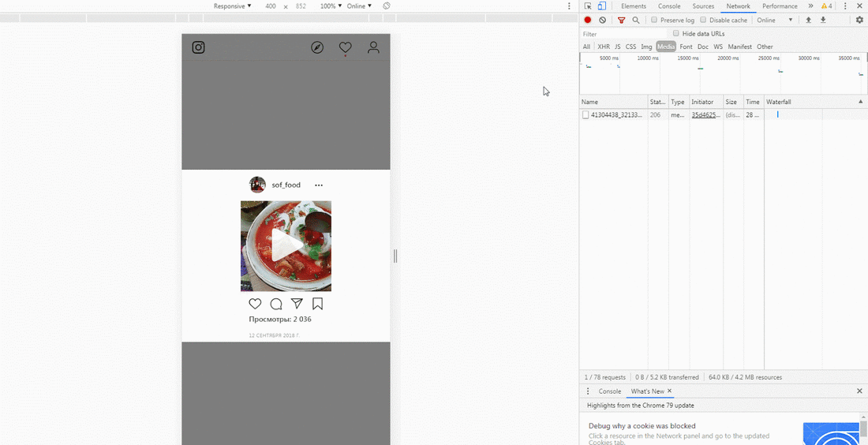868x445 pixels.
Task: Filter requests by XHR
Action: [x=604, y=47]
